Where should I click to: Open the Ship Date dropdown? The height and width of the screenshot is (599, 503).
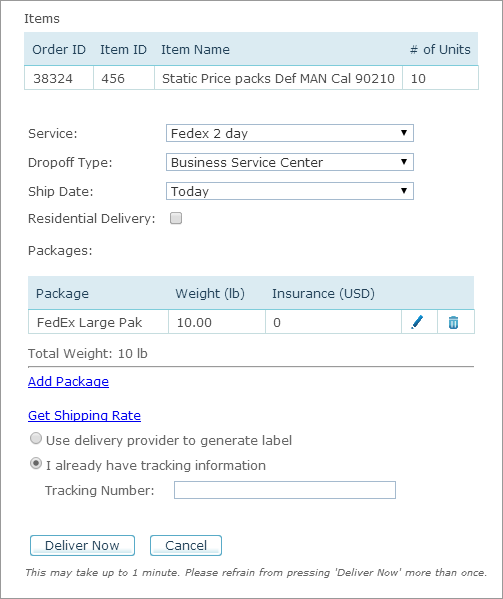coord(290,191)
